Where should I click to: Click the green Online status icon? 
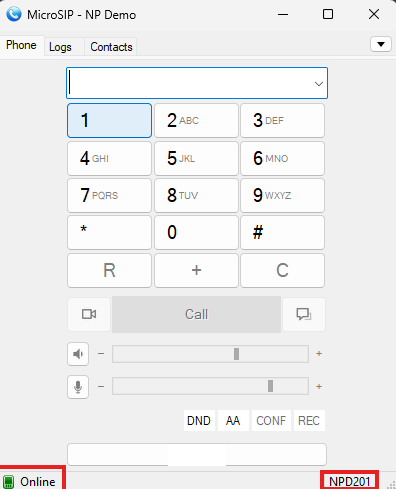(x=8, y=482)
